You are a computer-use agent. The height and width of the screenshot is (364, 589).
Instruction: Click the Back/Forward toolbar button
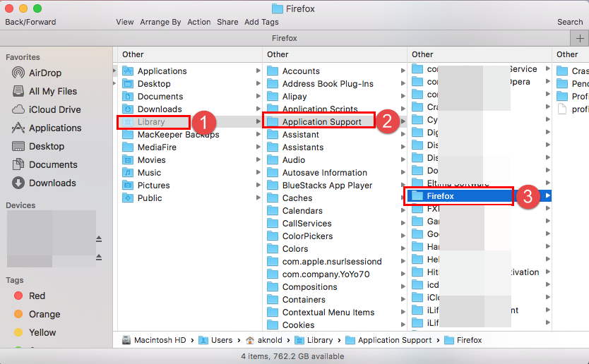coord(30,22)
